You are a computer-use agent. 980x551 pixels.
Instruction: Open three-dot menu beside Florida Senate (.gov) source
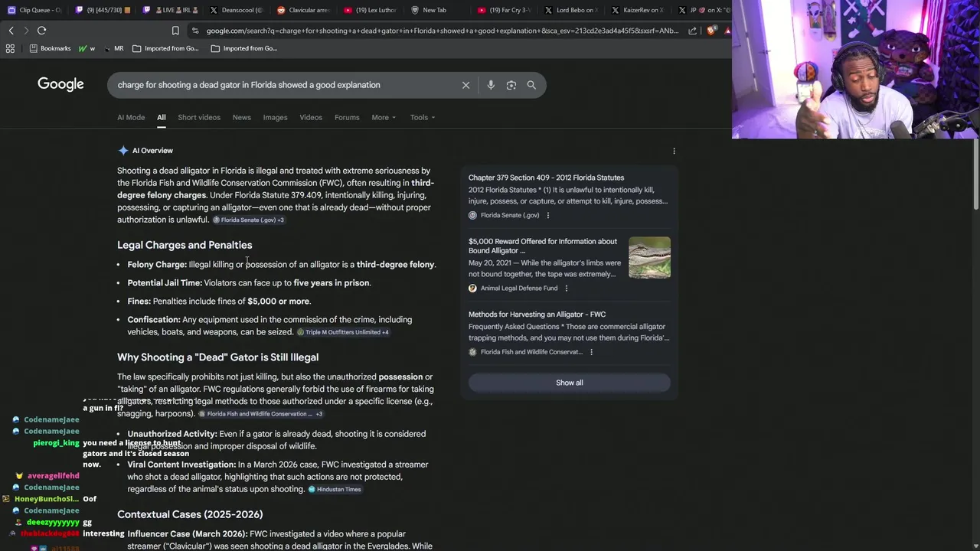point(548,215)
